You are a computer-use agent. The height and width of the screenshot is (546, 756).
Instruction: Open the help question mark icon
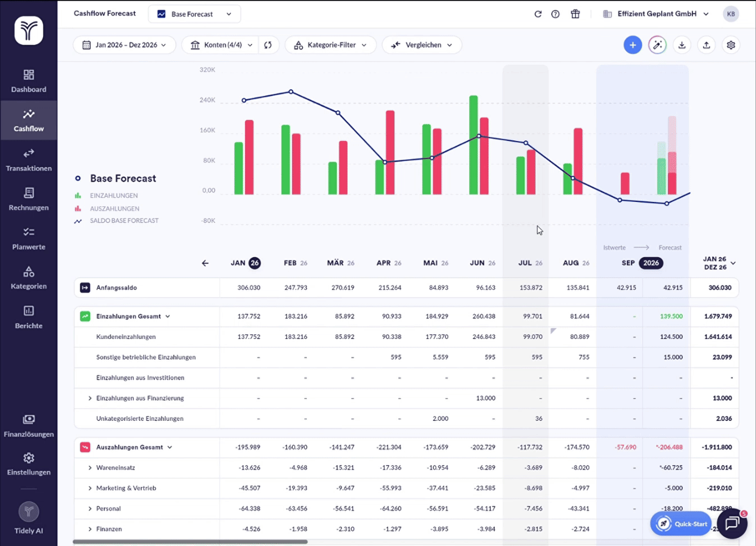pos(556,14)
